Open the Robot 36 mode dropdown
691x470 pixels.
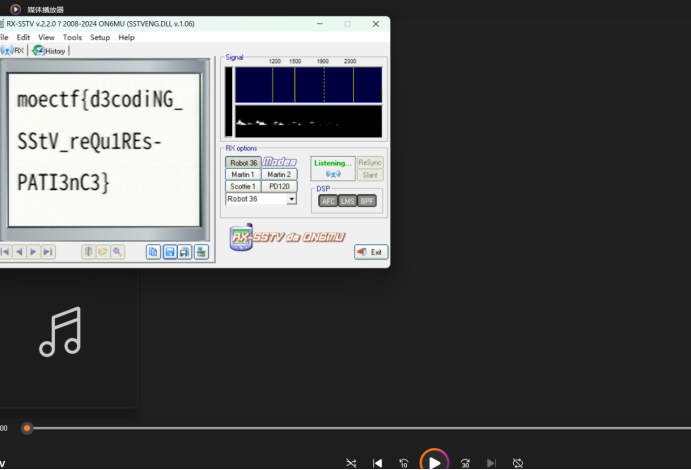point(292,199)
